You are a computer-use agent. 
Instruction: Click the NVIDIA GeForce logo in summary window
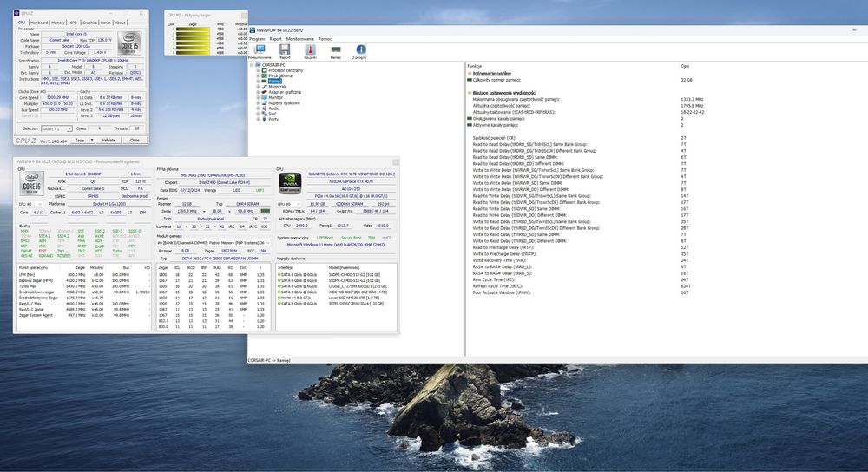coord(290,183)
